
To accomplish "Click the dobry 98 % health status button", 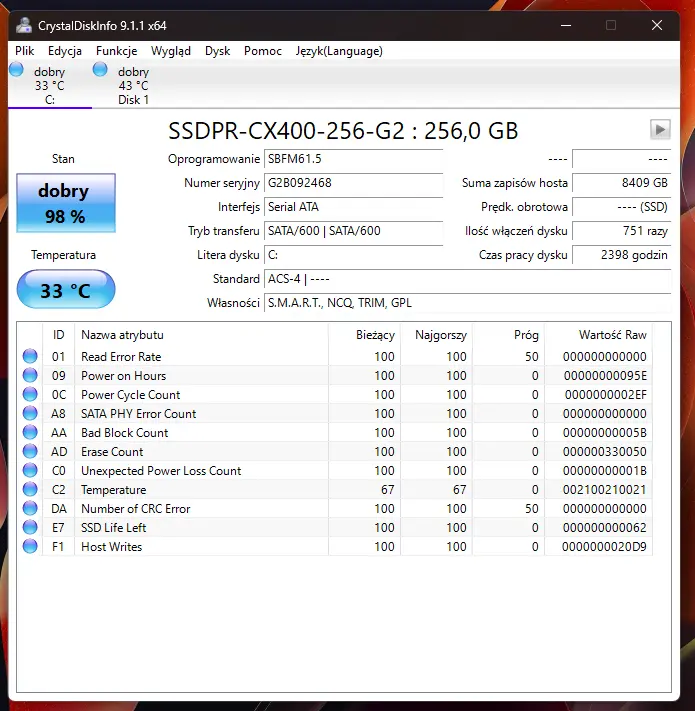I will pyautogui.click(x=66, y=203).
